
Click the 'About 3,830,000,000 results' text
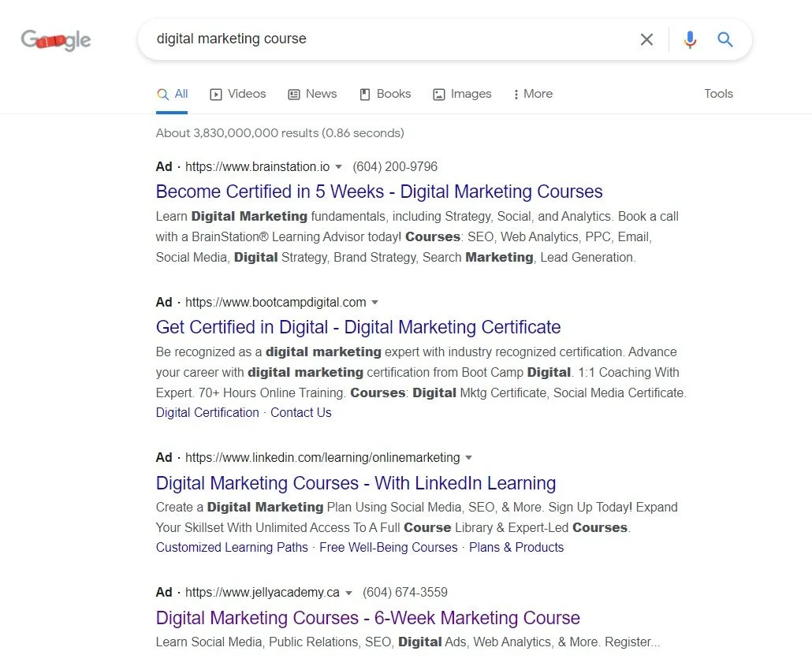[x=280, y=133]
